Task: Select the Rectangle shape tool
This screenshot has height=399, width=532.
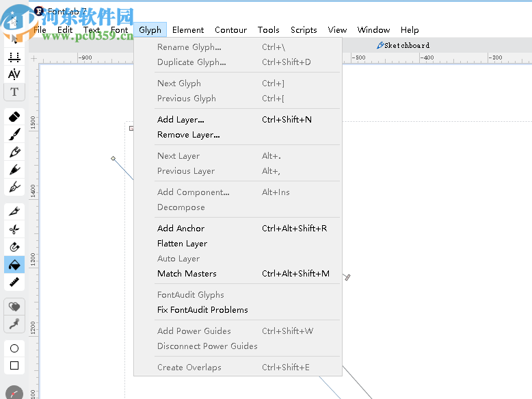Action: coord(14,365)
